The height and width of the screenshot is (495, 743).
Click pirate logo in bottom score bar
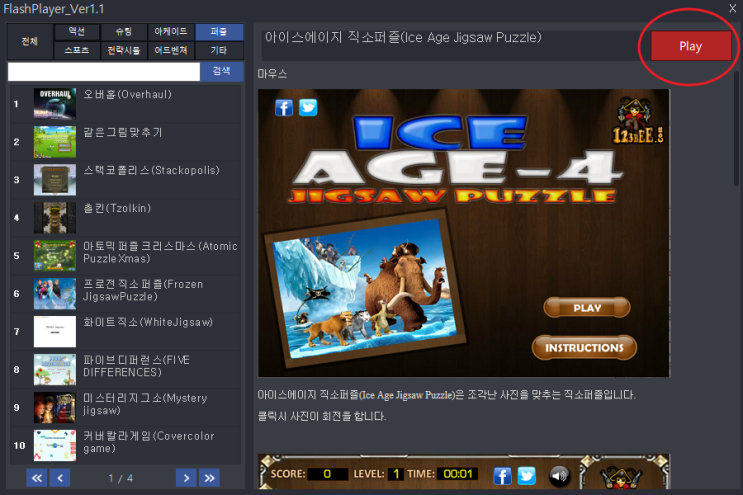click(x=620, y=477)
